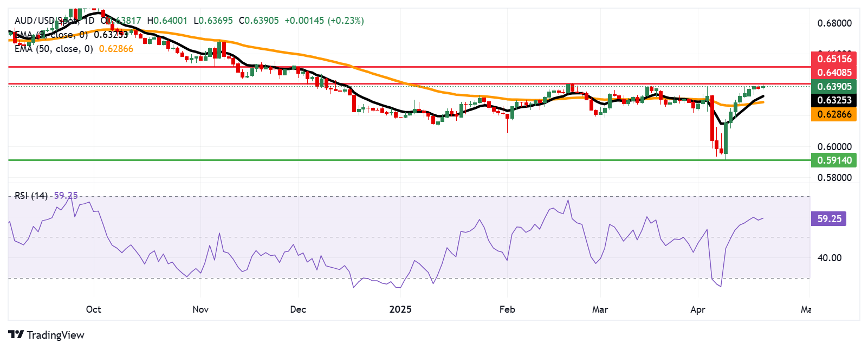Click the 2025 label on time axis
The height and width of the screenshot is (349, 868).
(400, 309)
